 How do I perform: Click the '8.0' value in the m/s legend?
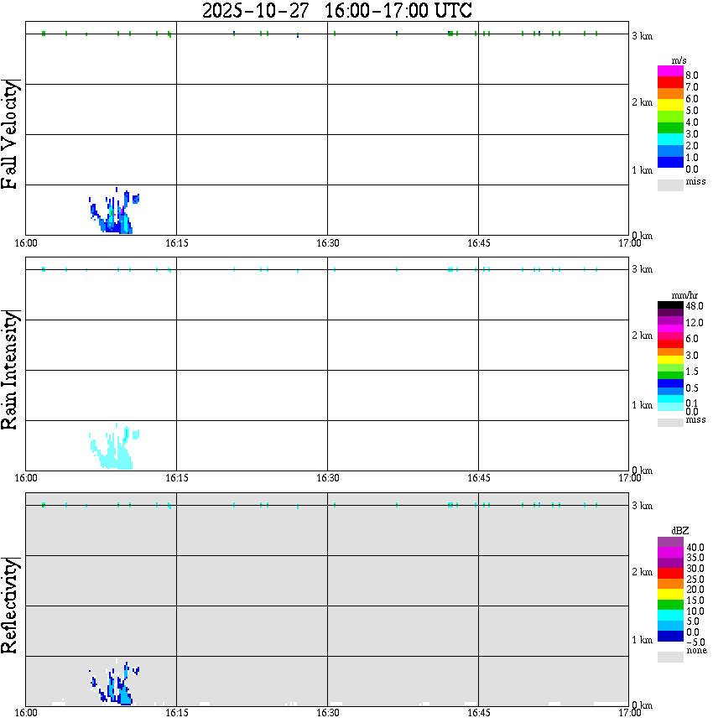pos(692,75)
